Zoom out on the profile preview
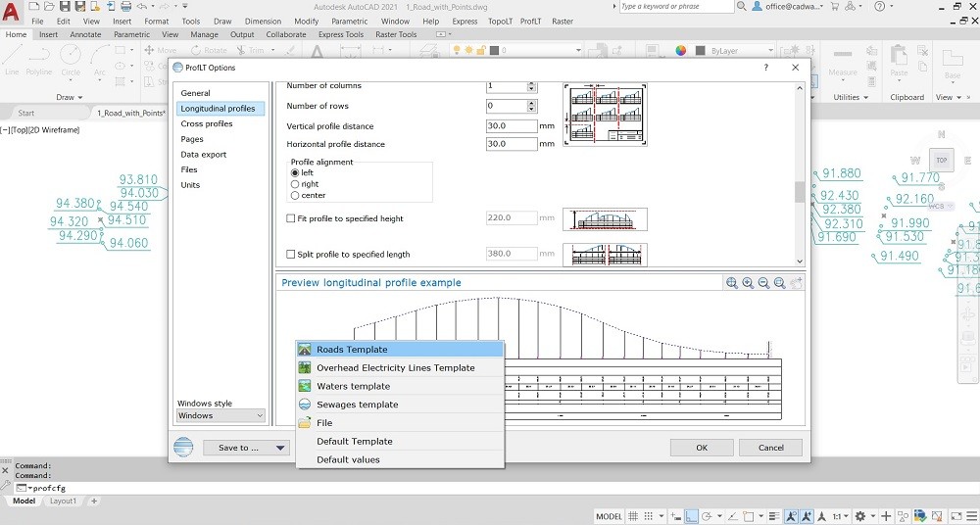Image resolution: width=980 pixels, height=525 pixels. pyautogui.click(x=763, y=283)
